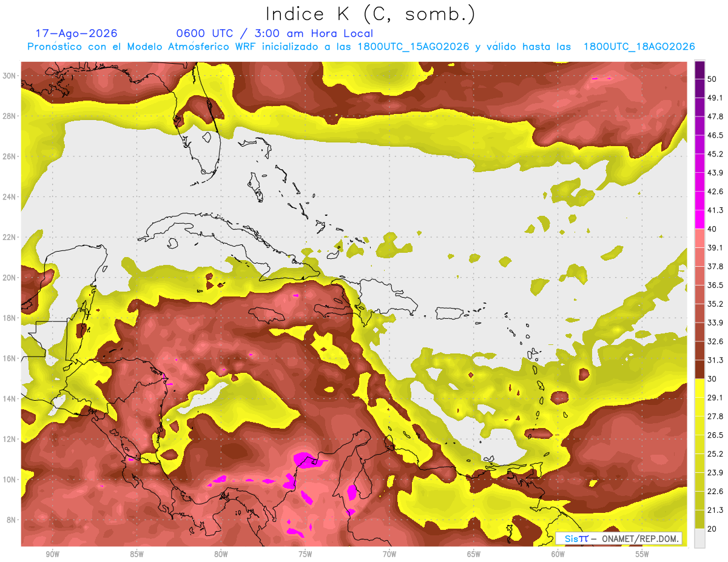
Task: Select the date label 17-Ago-2026
Action: tap(76, 34)
